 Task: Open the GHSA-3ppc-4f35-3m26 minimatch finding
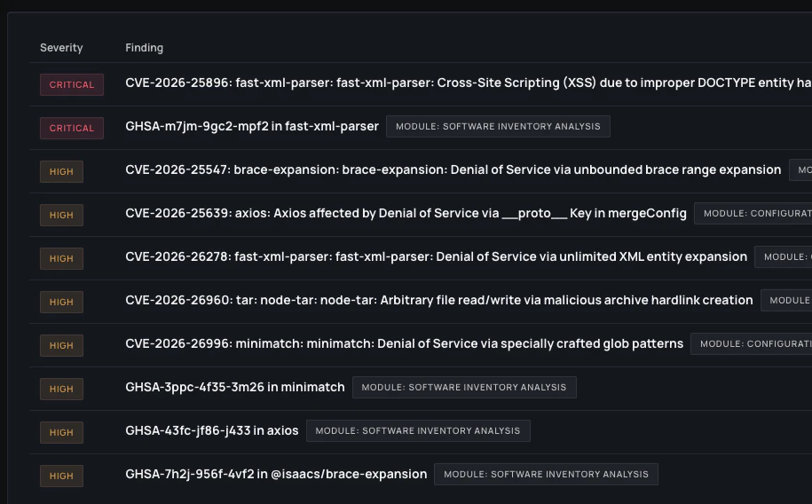[235, 387]
